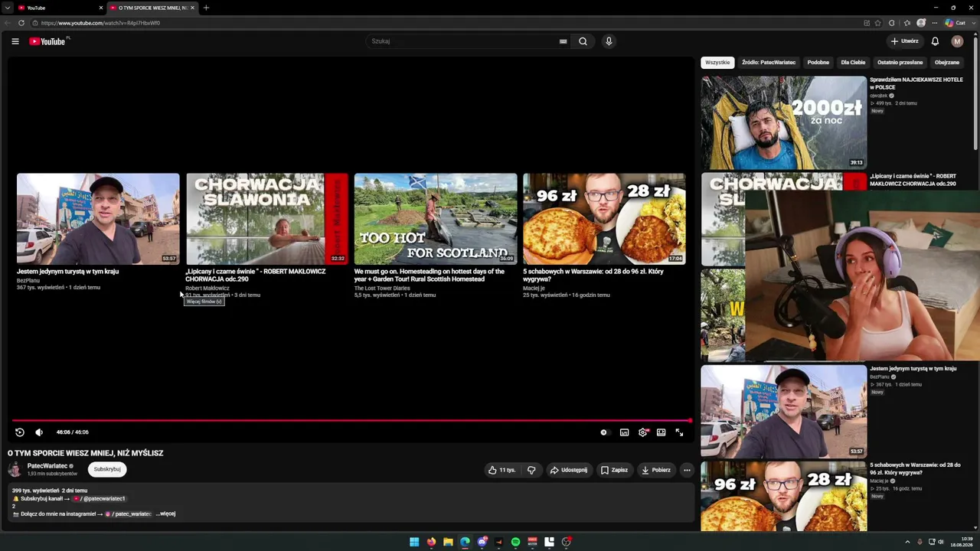Screen dimensions: 980x551
Task: Open end-screen thumbnail 'Chorwacja Slawonia'
Action: point(266,219)
